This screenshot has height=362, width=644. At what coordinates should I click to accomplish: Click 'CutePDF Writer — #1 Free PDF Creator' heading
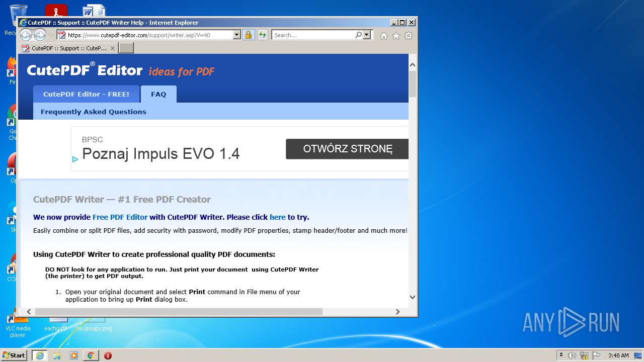pos(122,200)
